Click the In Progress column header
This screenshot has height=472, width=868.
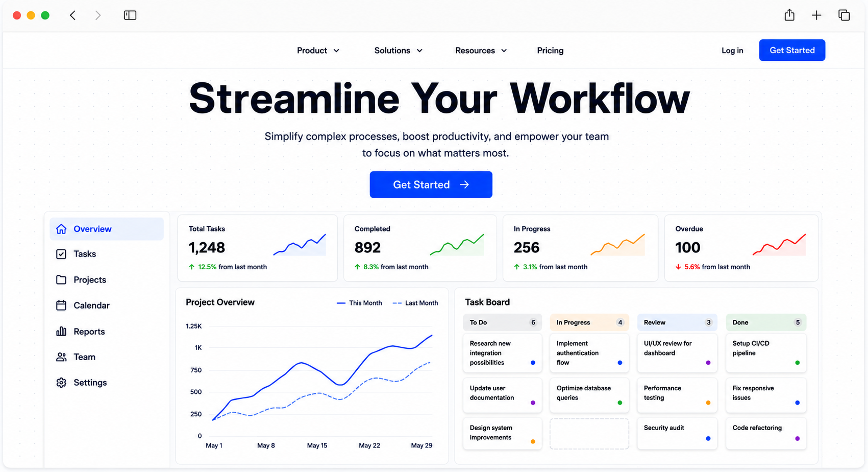click(x=589, y=322)
